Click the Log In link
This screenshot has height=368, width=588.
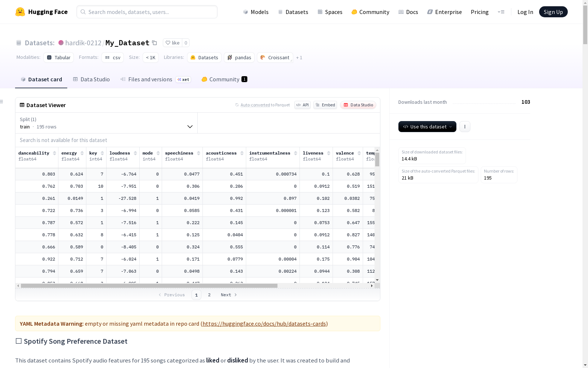click(x=525, y=12)
